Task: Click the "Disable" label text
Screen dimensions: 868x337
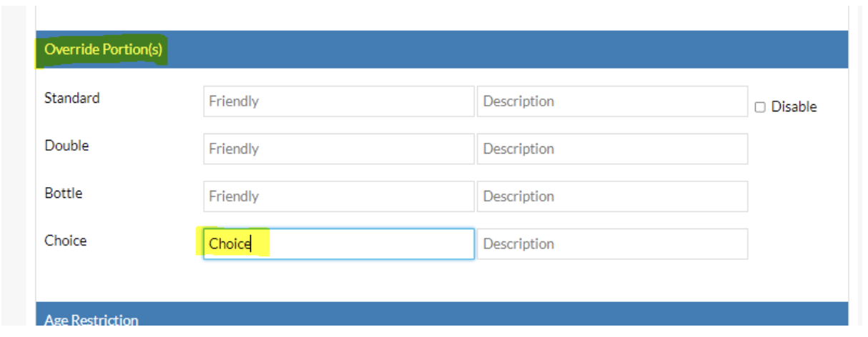Action: pos(794,107)
